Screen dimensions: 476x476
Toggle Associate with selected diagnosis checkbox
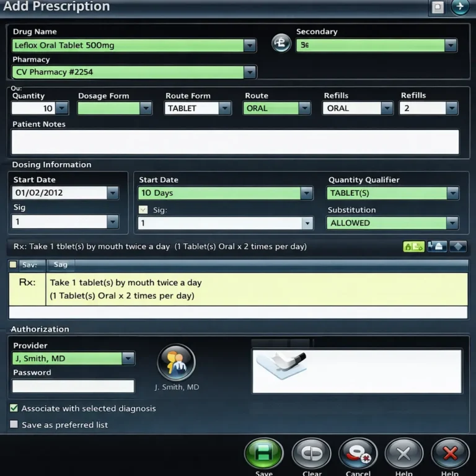[14, 408]
